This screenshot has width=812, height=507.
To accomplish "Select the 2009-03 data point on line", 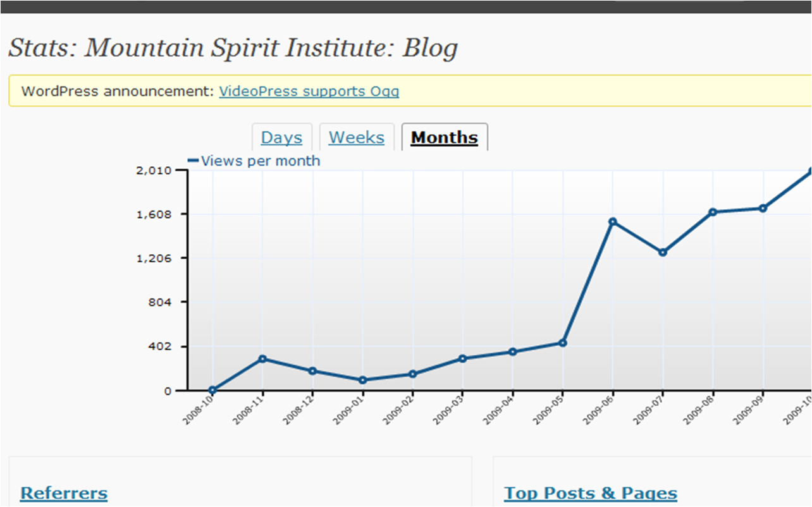I will click(462, 358).
